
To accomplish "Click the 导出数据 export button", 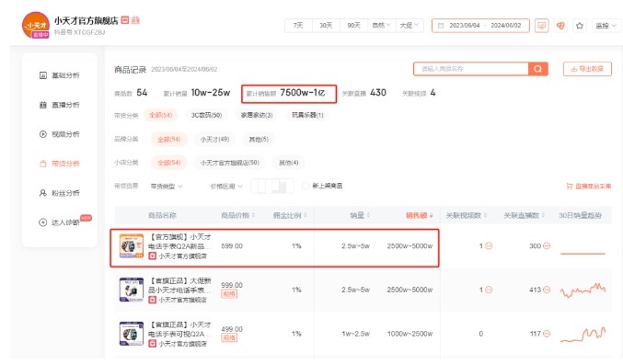I will (x=587, y=69).
